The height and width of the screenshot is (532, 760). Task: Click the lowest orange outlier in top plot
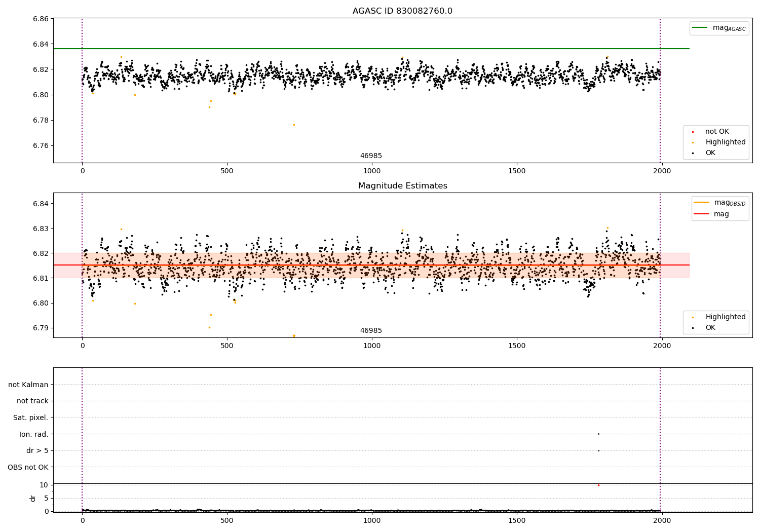[x=294, y=125]
